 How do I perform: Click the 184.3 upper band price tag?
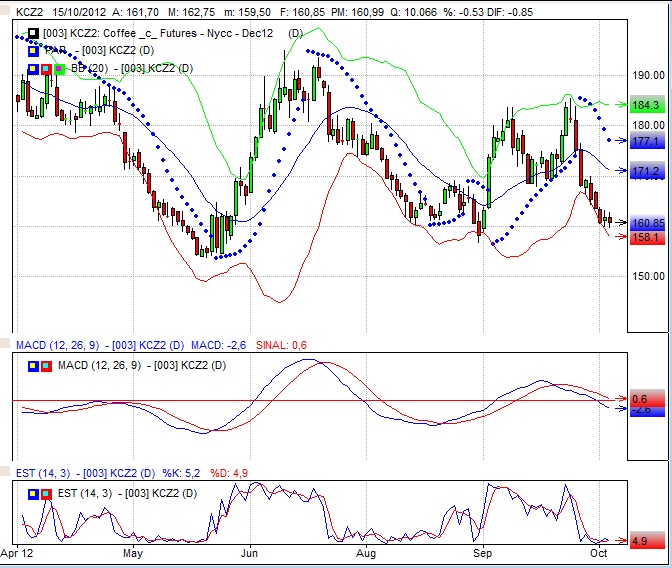[x=646, y=105]
